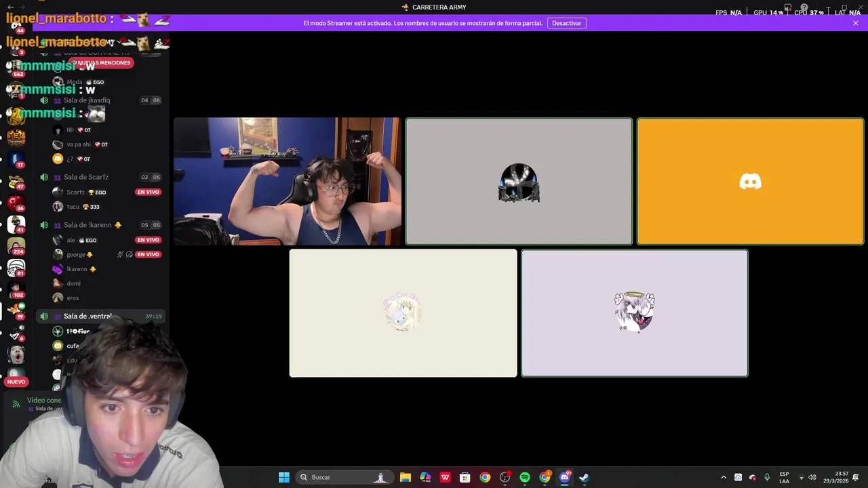Focus the webcam tile of flexing man

point(288,182)
